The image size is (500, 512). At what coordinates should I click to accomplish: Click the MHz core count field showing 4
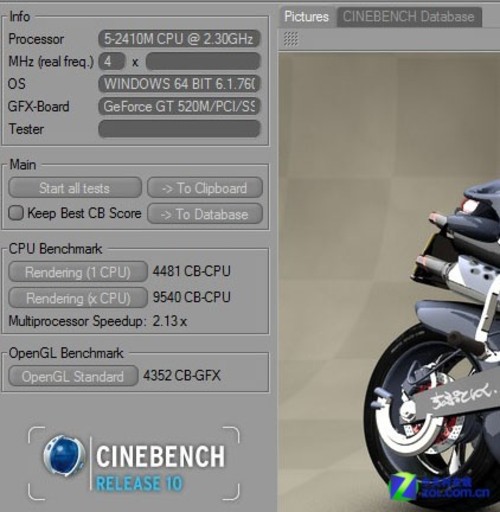pyautogui.click(x=112, y=61)
